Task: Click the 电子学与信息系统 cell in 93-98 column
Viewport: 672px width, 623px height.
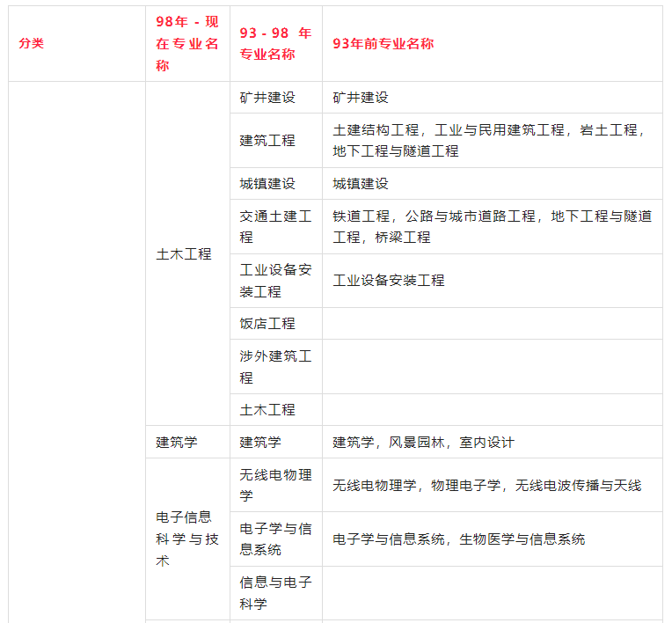Action: [275, 539]
